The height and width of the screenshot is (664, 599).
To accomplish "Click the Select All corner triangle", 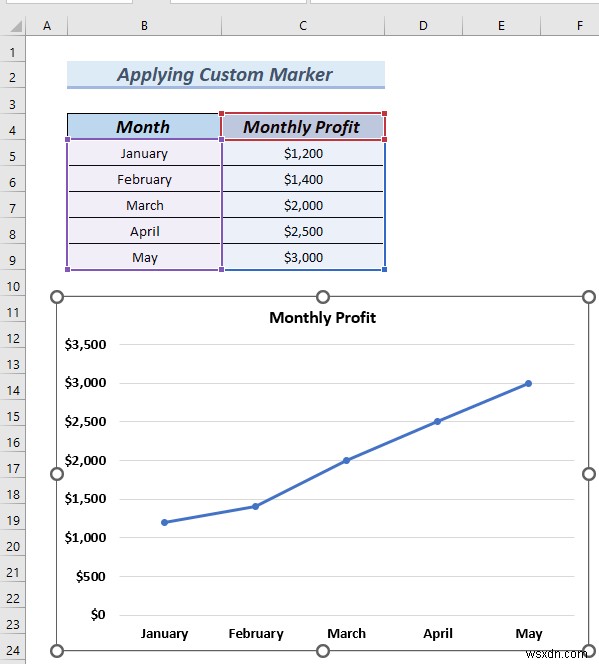I will (x=15, y=26).
